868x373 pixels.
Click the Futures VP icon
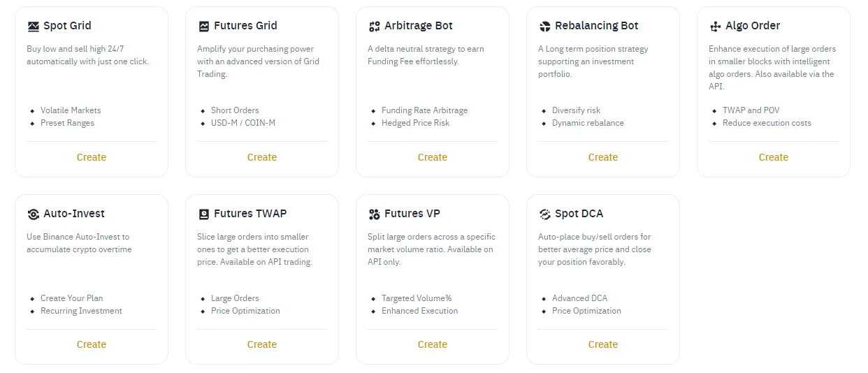pos(375,214)
